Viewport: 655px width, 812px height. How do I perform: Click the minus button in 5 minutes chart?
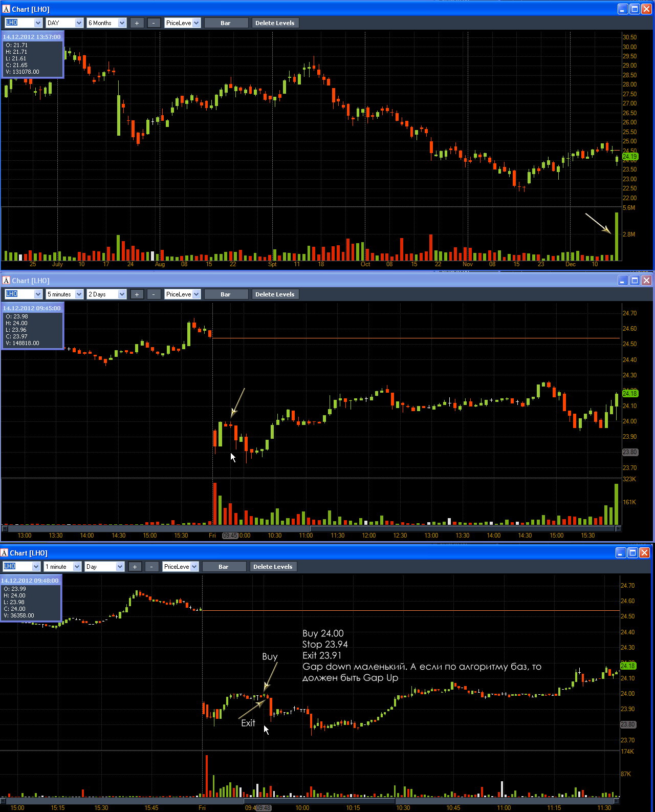click(x=154, y=294)
